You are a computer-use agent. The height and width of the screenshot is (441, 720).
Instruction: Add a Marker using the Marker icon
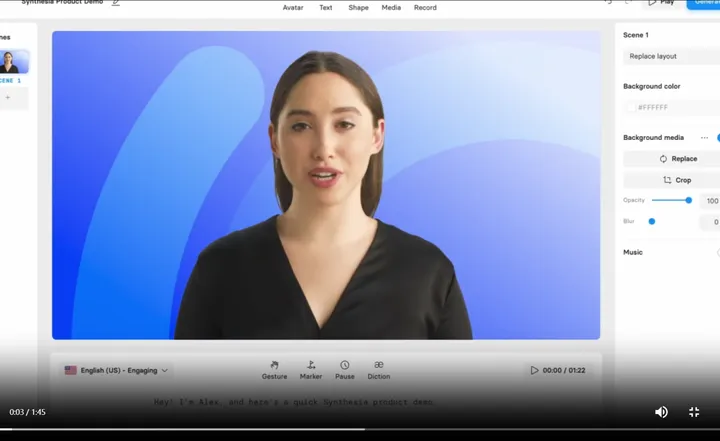[311, 370]
